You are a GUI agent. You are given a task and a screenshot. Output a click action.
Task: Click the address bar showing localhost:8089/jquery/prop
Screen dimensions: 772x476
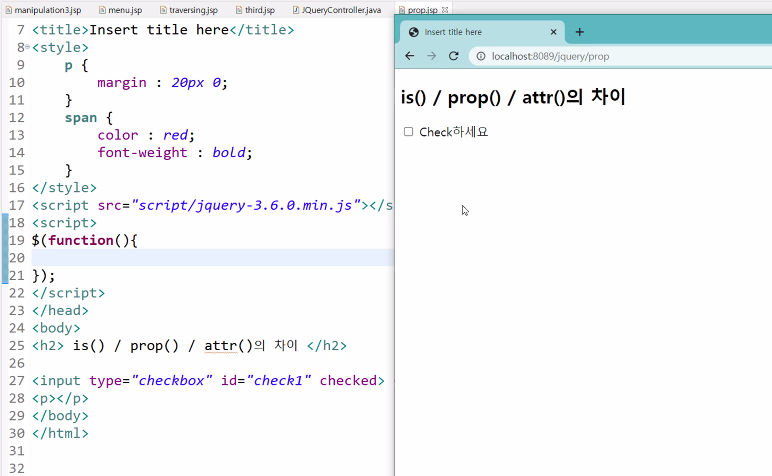click(620, 56)
